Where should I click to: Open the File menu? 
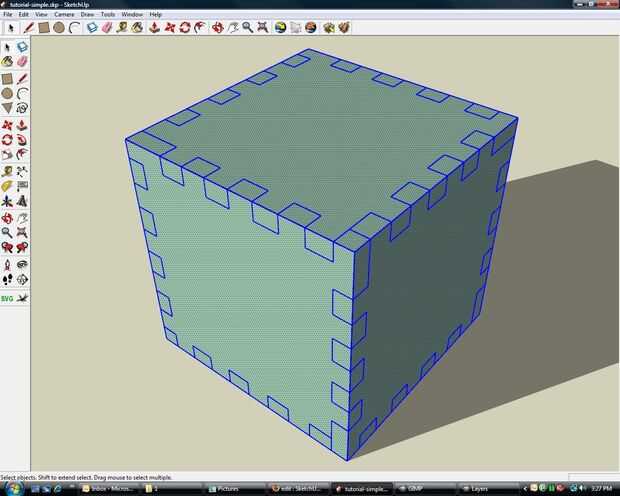8,14
